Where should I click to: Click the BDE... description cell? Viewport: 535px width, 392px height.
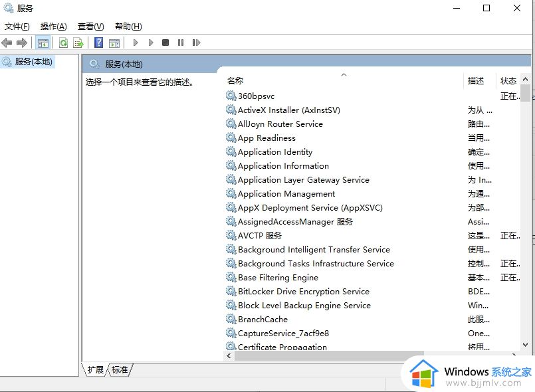point(479,292)
